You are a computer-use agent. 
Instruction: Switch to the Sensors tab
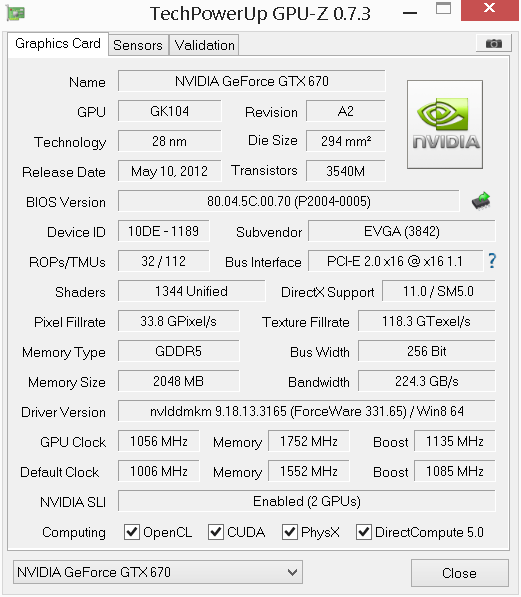click(138, 45)
